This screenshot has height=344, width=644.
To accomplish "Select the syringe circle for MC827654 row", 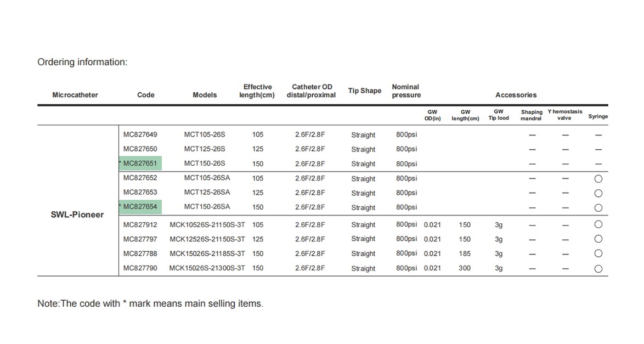I will point(598,208).
